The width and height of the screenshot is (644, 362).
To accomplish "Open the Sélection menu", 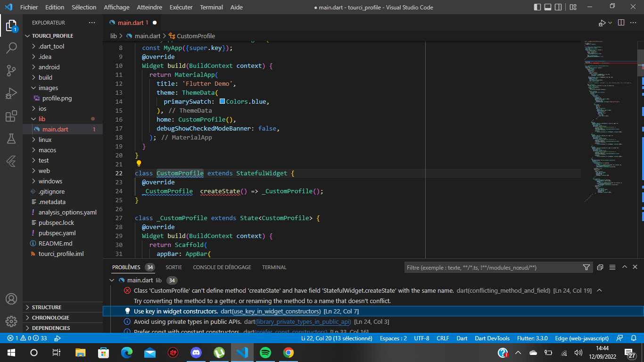I will [84, 7].
